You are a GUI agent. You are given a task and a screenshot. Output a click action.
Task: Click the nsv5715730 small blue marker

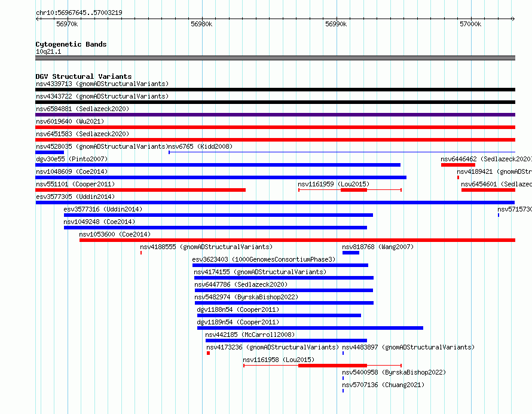(499, 215)
